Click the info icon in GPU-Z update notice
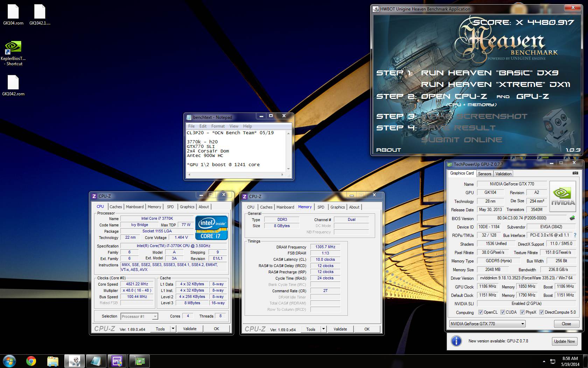The width and height of the screenshot is (588, 368). coord(456,341)
